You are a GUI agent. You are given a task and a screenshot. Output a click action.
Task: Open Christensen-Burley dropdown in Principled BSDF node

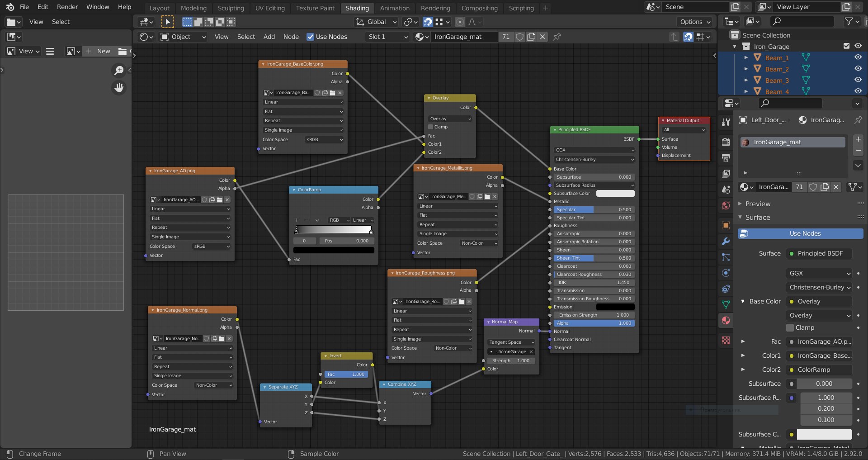(594, 159)
